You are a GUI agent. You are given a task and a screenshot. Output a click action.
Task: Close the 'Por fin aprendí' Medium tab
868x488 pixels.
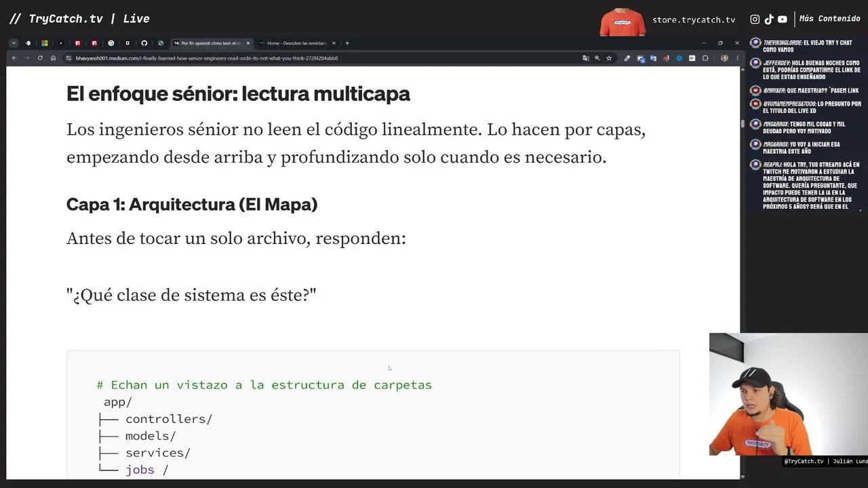[x=248, y=43]
